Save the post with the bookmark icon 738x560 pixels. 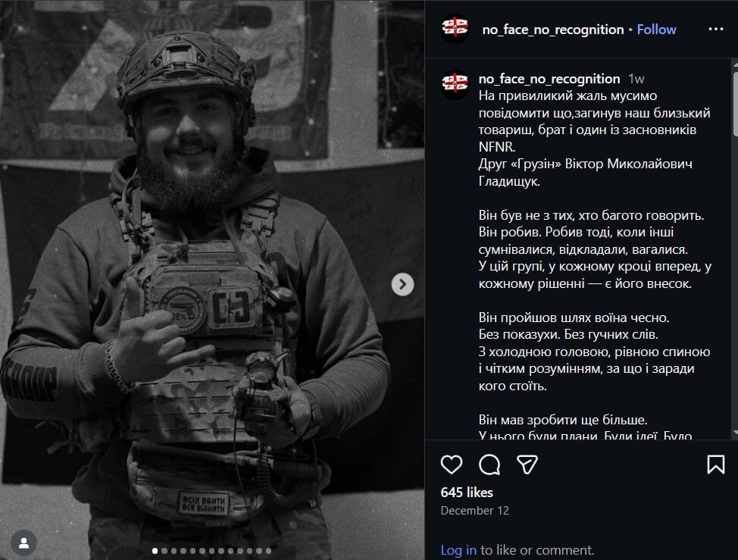coord(715,464)
